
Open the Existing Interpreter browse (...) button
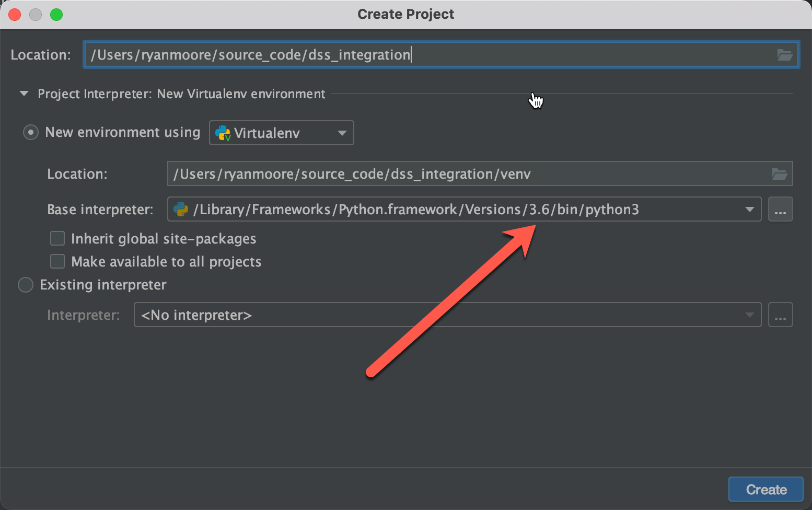[780, 315]
